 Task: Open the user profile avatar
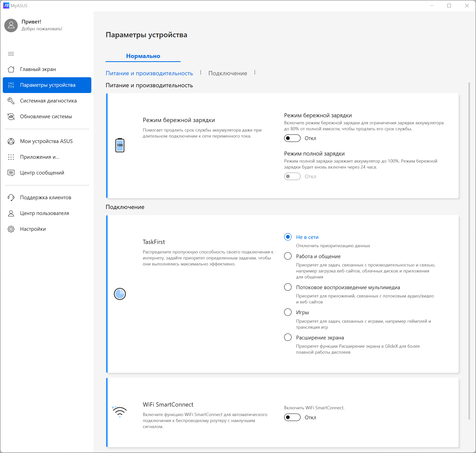tap(11, 25)
